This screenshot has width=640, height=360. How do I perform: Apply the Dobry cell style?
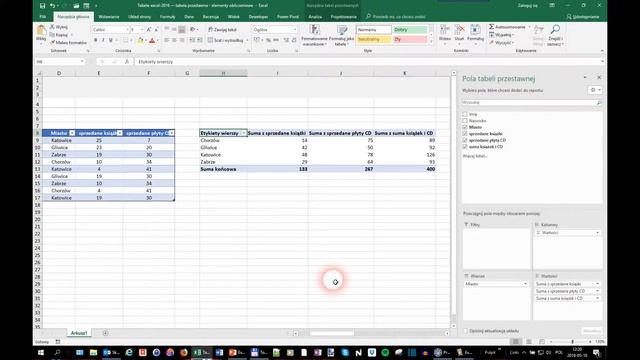pyautogui.click(x=410, y=30)
